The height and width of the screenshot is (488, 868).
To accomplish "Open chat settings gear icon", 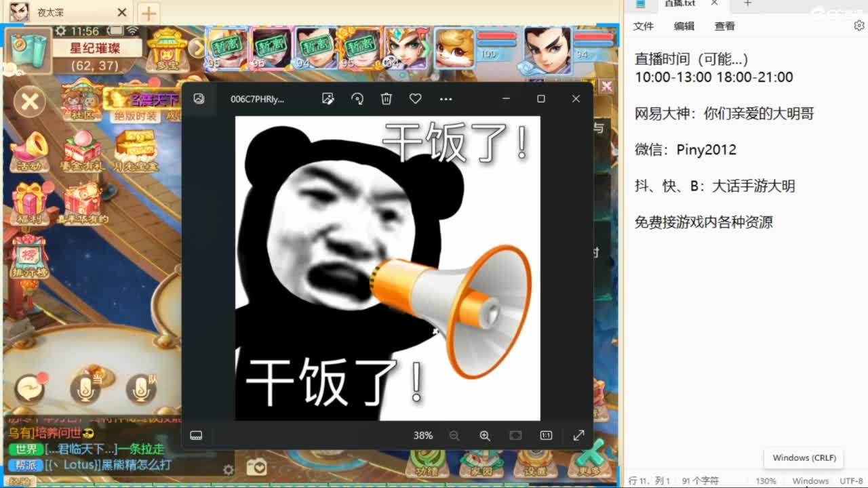I will tap(229, 470).
